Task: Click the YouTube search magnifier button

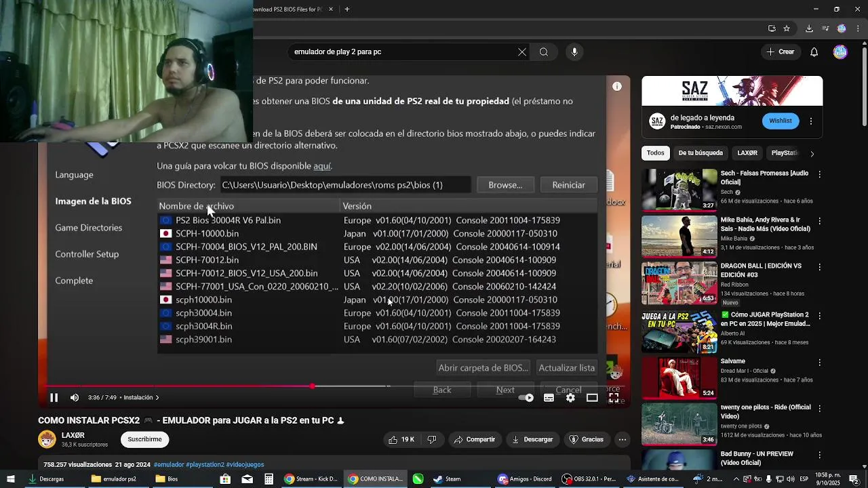Action: click(544, 52)
